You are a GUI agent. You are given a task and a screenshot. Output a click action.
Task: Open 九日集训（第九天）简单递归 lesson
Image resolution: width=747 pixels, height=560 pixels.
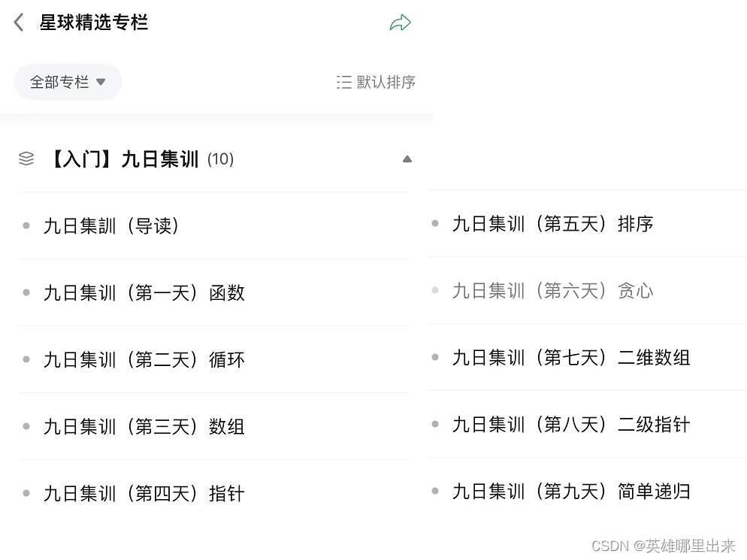pyautogui.click(x=571, y=491)
